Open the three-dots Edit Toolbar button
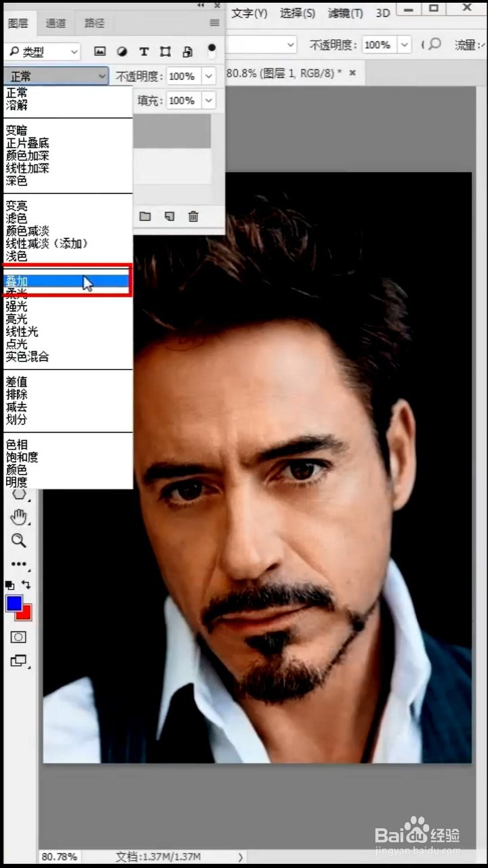 [18, 564]
